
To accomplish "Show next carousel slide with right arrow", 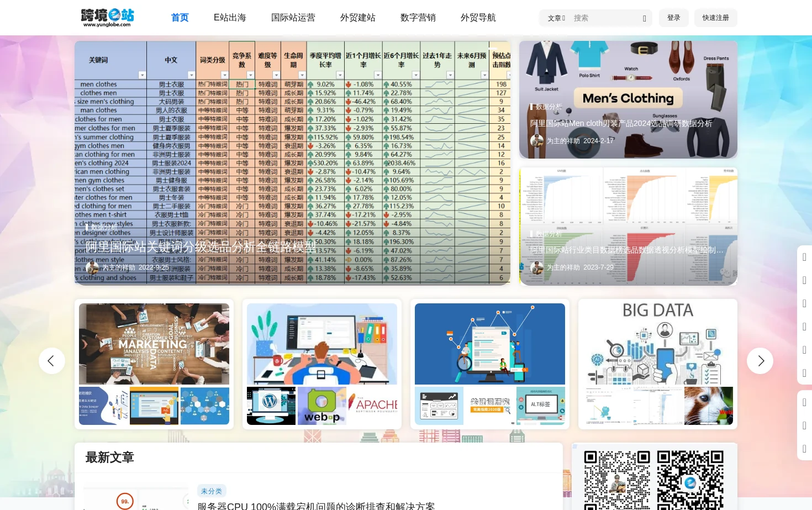I will click(x=760, y=361).
